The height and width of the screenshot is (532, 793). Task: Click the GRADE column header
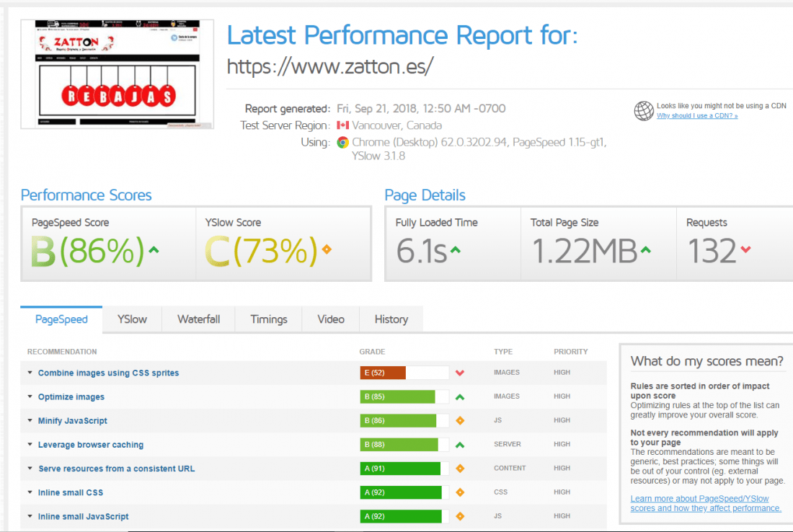(372, 352)
